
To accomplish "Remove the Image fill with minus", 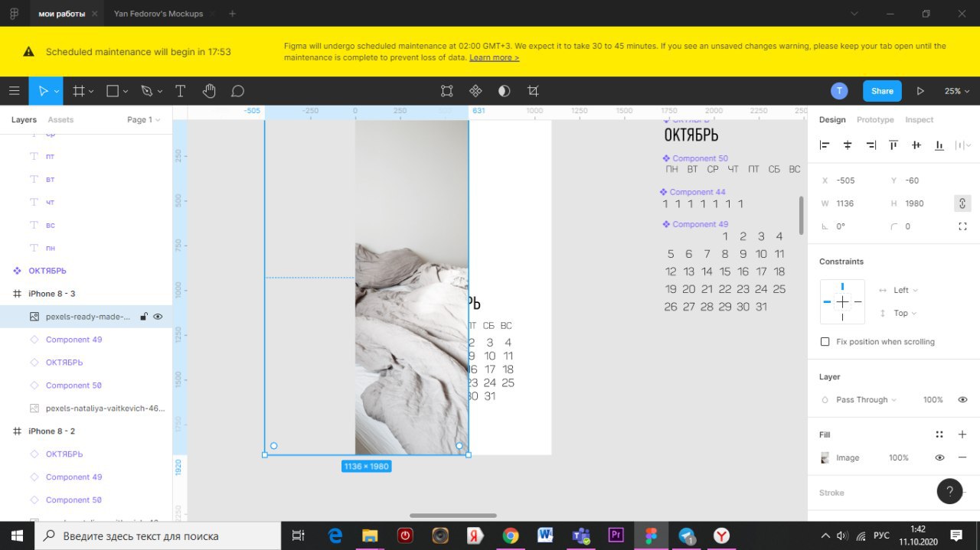I will click(x=962, y=457).
